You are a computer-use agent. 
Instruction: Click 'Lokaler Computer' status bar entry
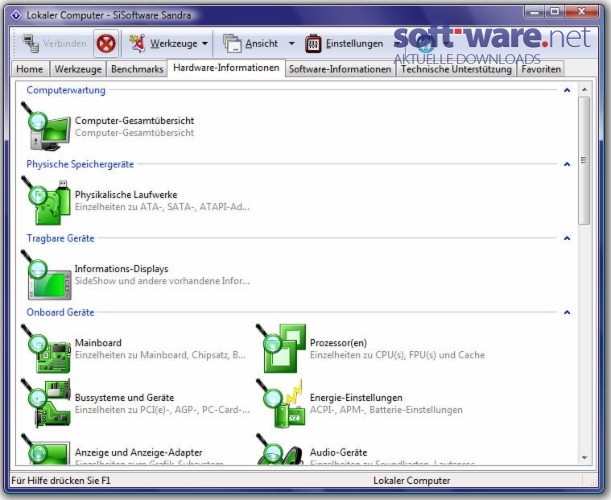click(x=411, y=481)
